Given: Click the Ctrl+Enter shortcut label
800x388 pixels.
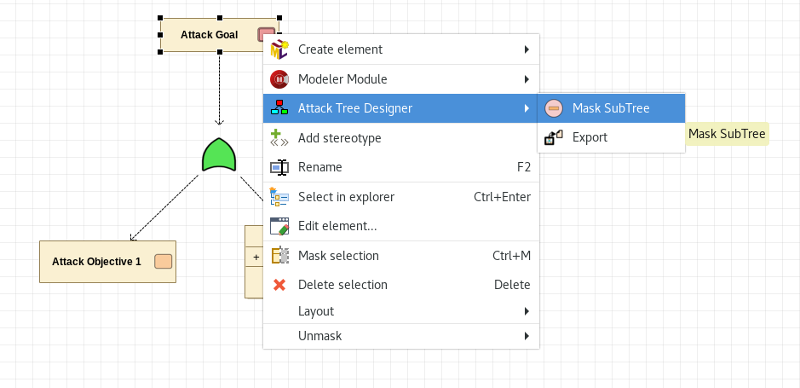Looking at the screenshot, I should 502,197.
